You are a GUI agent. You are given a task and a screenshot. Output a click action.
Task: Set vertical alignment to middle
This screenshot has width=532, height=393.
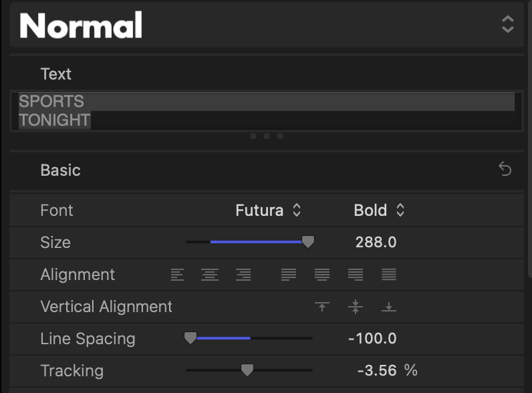tap(356, 307)
